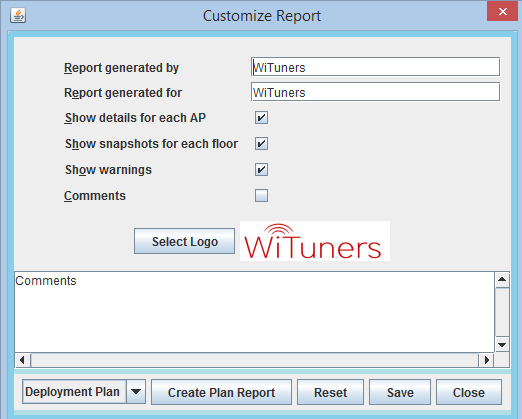
Task: Close the Customize Report dialog window
Action: tap(503, 12)
